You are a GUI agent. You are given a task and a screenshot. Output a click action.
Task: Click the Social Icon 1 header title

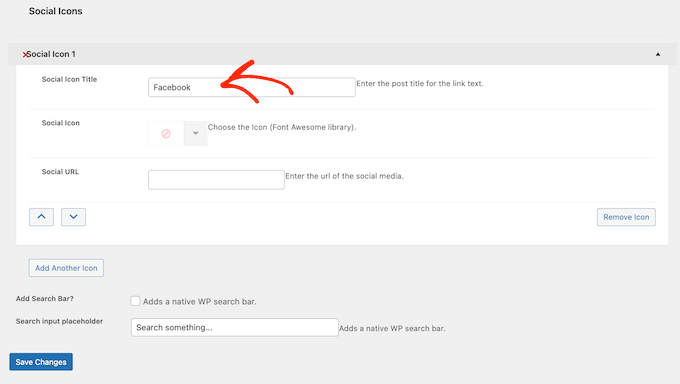pos(51,54)
